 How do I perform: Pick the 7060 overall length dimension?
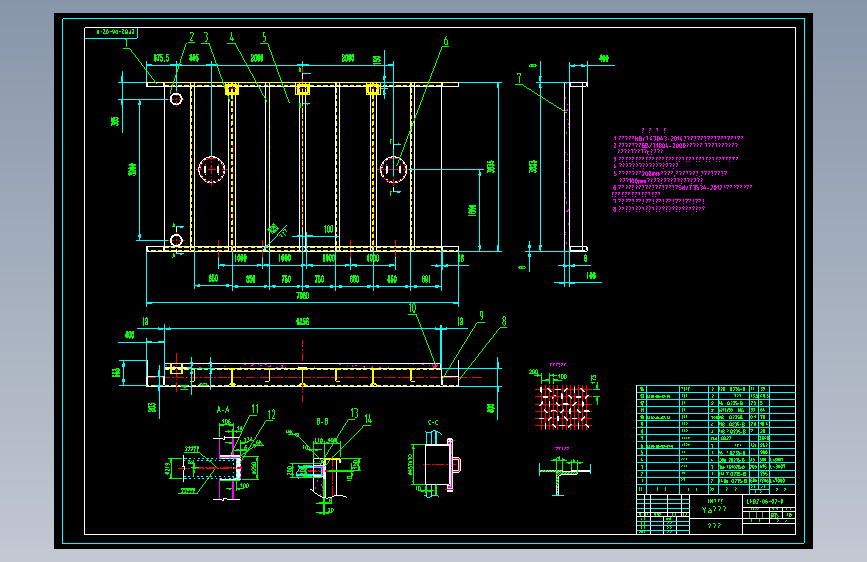pyautogui.click(x=302, y=296)
